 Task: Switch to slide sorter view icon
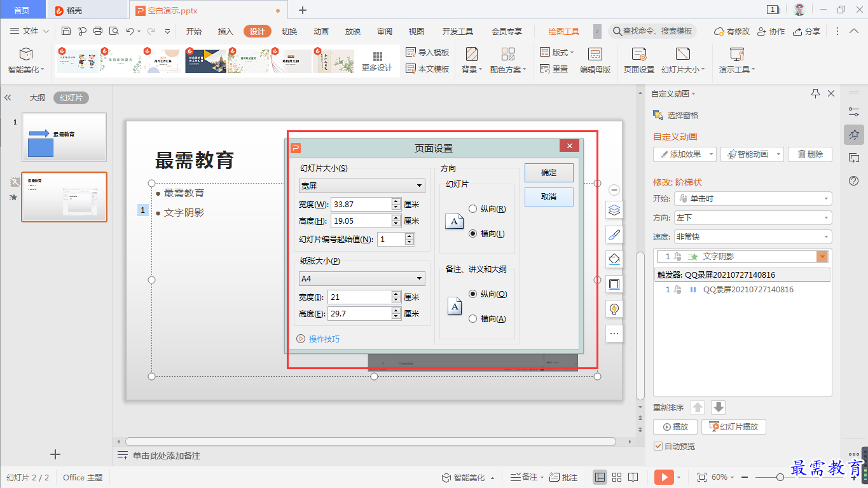tap(617, 477)
